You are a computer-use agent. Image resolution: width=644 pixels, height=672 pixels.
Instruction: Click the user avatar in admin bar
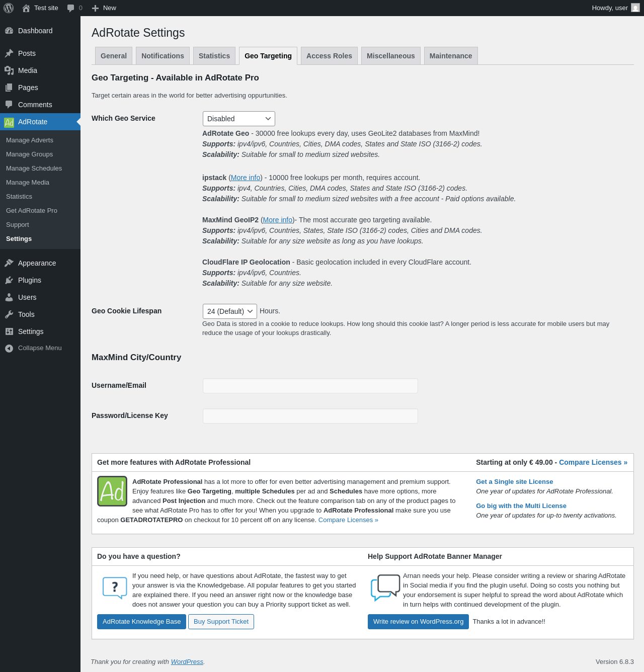(635, 8)
